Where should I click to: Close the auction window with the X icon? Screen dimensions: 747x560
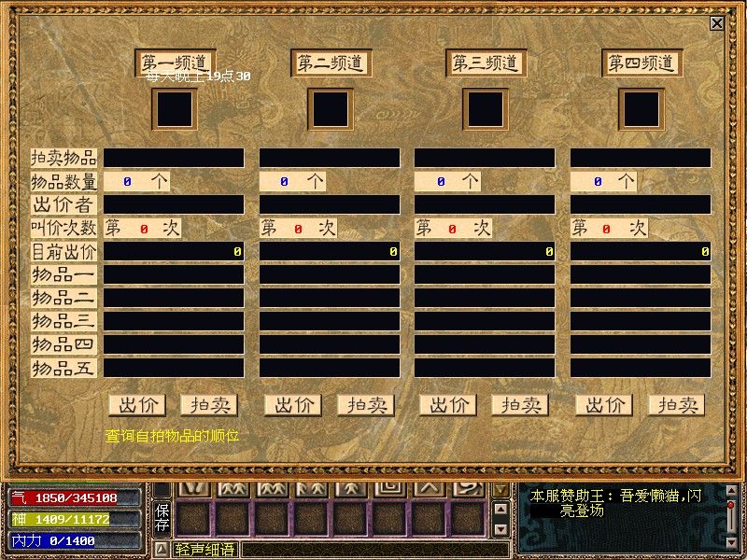pos(717,23)
